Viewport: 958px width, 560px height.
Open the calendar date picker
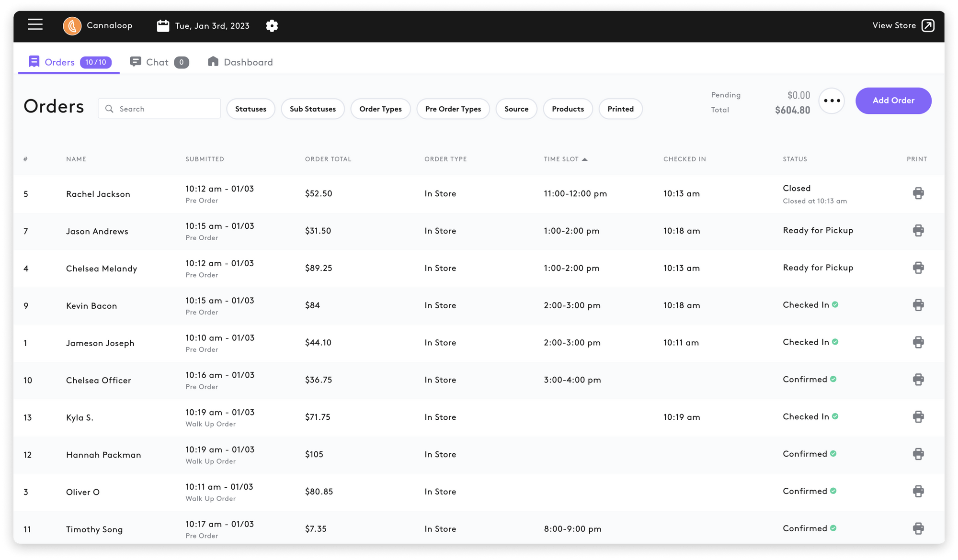163,25
